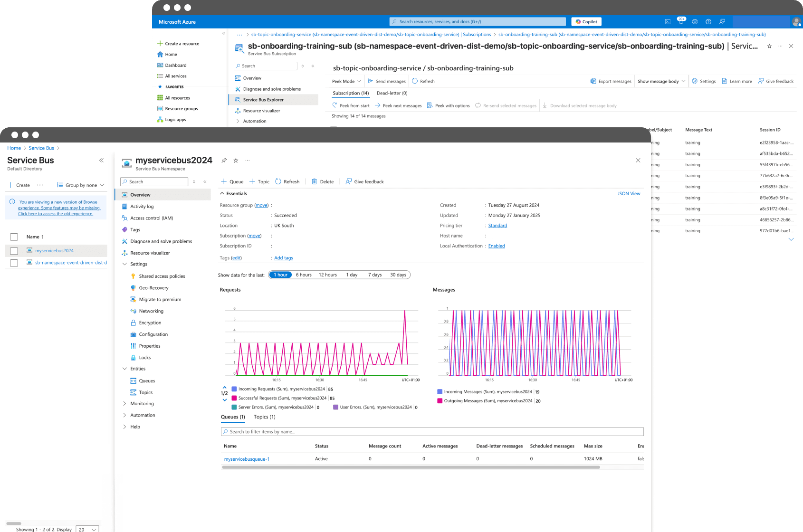Switch to the Dead-letter (0) tab
The image size is (803, 532).
392,93
